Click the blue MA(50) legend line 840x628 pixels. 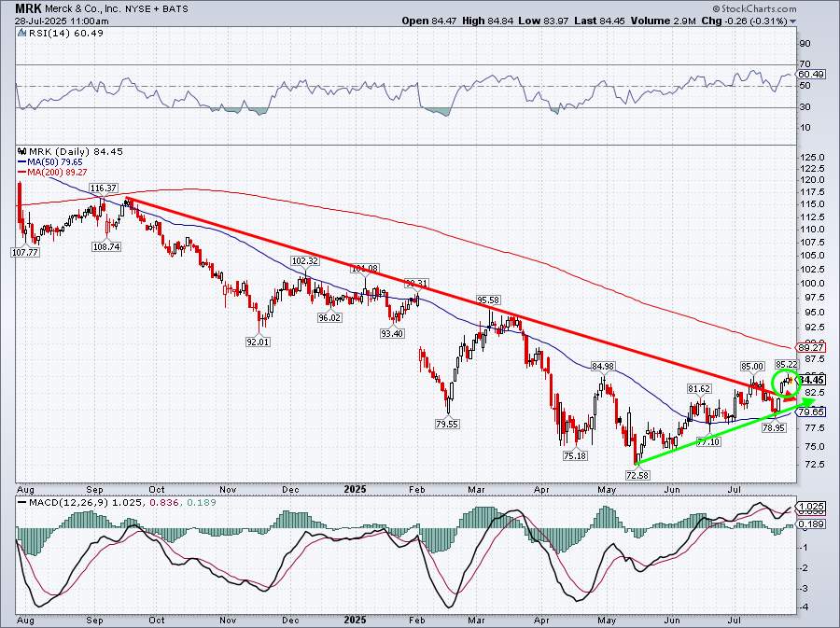[22, 160]
